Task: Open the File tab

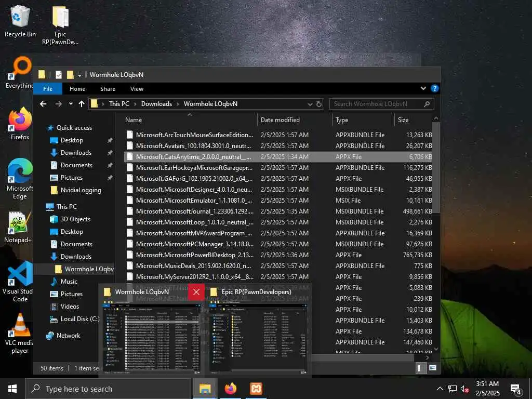Action: 48,89
